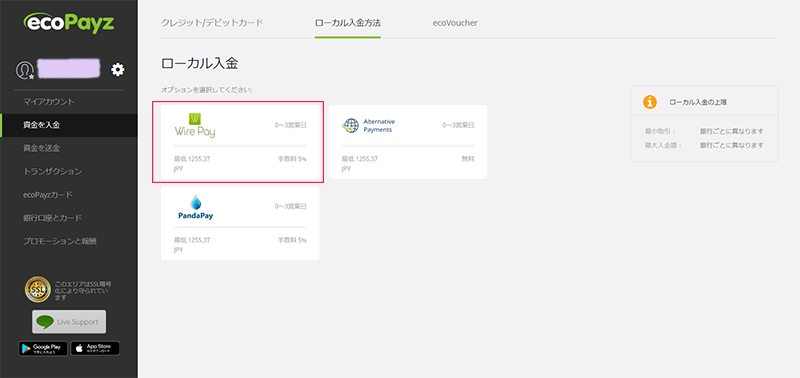Click the SSL encryption notice text
The width and height of the screenshot is (800, 378).
[83, 290]
